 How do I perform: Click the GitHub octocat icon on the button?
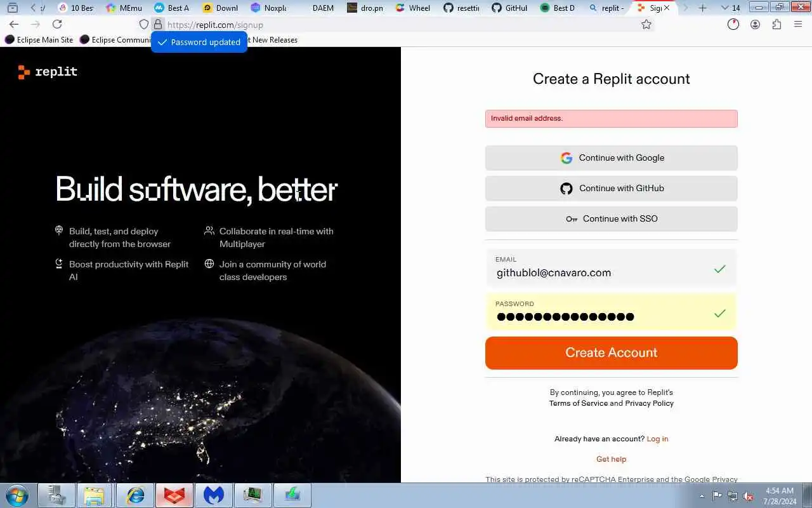tap(566, 189)
